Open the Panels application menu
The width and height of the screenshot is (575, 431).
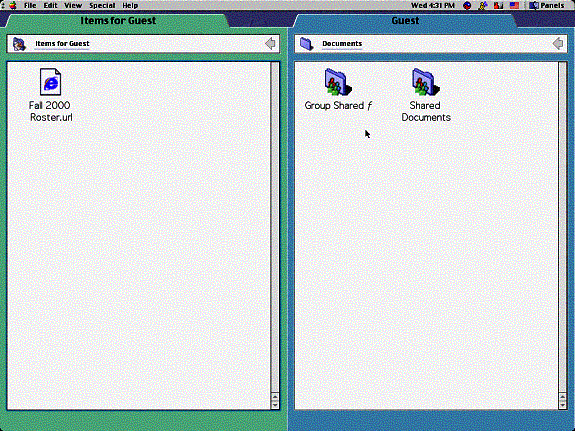547,5
